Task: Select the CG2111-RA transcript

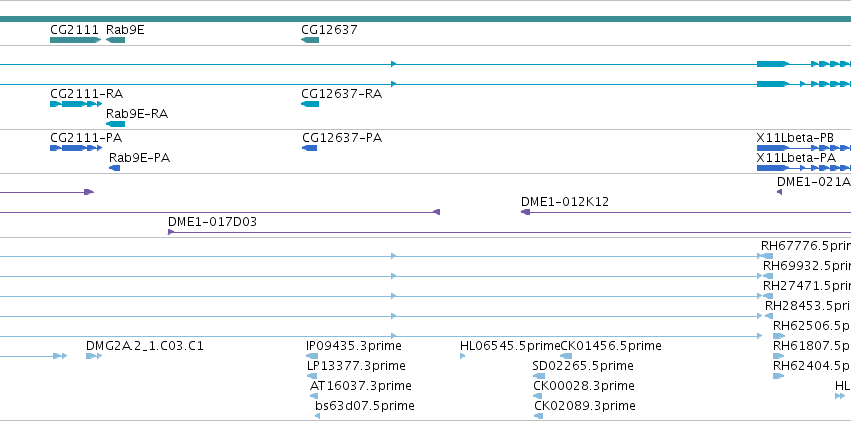Action: pos(75,104)
